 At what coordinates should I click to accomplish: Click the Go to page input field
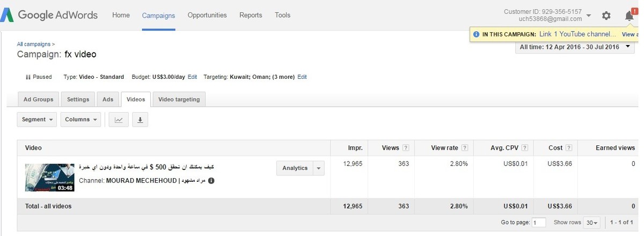[539, 222]
